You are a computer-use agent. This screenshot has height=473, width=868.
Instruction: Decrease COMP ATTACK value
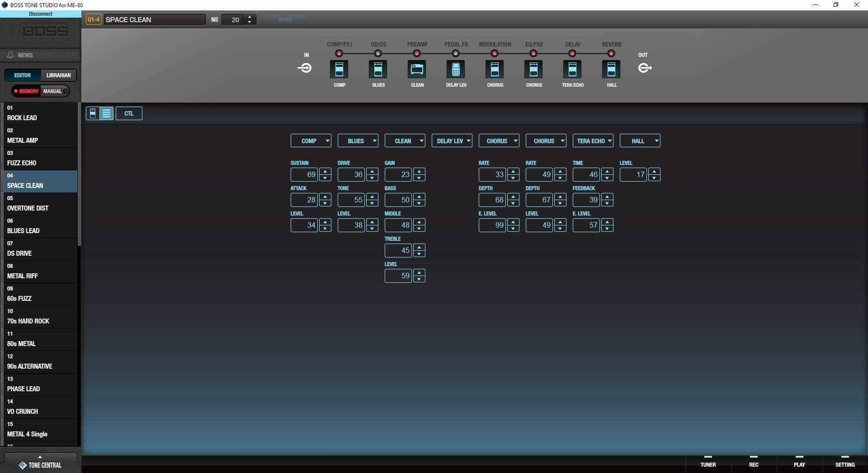click(x=325, y=203)
